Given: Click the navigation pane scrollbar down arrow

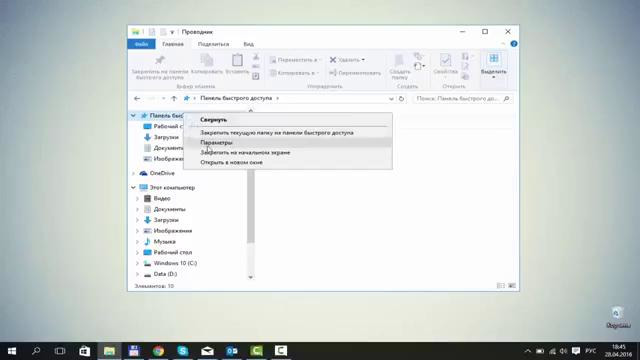Looking at the screenshot, I should (x=251, y=277).
